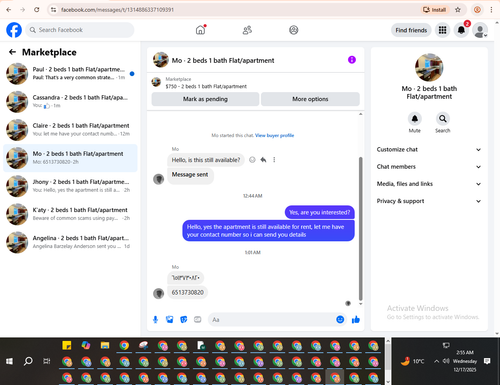The width and height of the screenshot is (500, 385).
Task: View site information icon in address bar
Action: 53,10
